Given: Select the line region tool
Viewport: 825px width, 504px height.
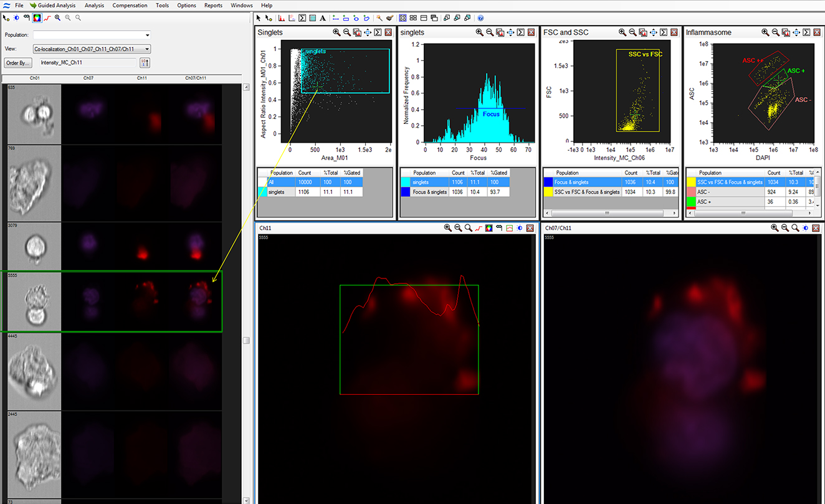Looking at the screenshot, I should 335,18.
